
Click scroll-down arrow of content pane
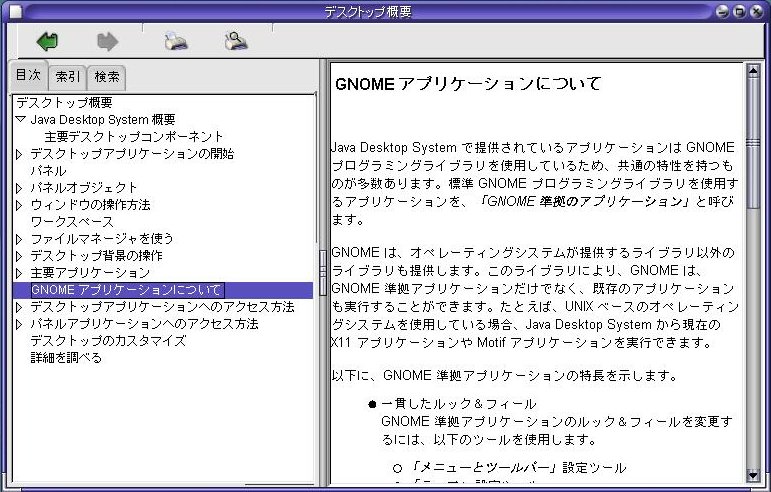(x=753, y=475)
